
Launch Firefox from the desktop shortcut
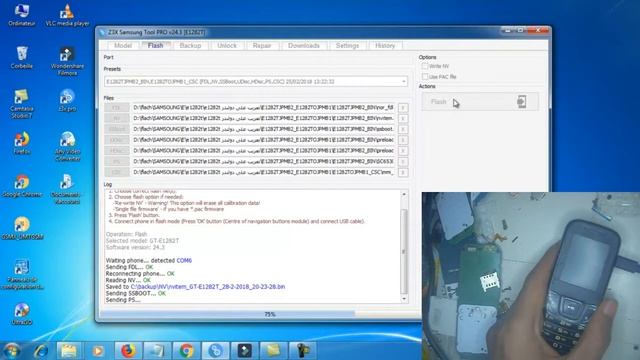click(x=22, y=143)
